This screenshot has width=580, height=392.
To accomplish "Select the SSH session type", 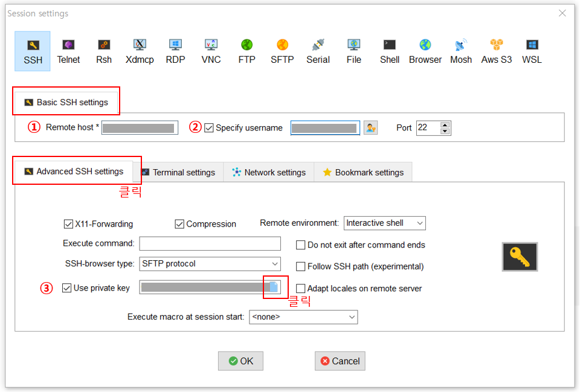I will (x=33, y=51).
